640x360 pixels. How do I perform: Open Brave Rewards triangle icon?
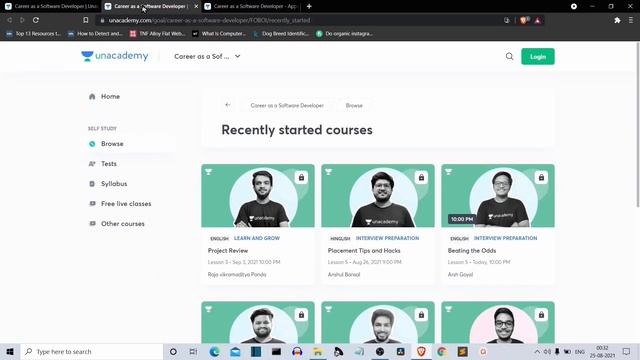tap(538, 20)
